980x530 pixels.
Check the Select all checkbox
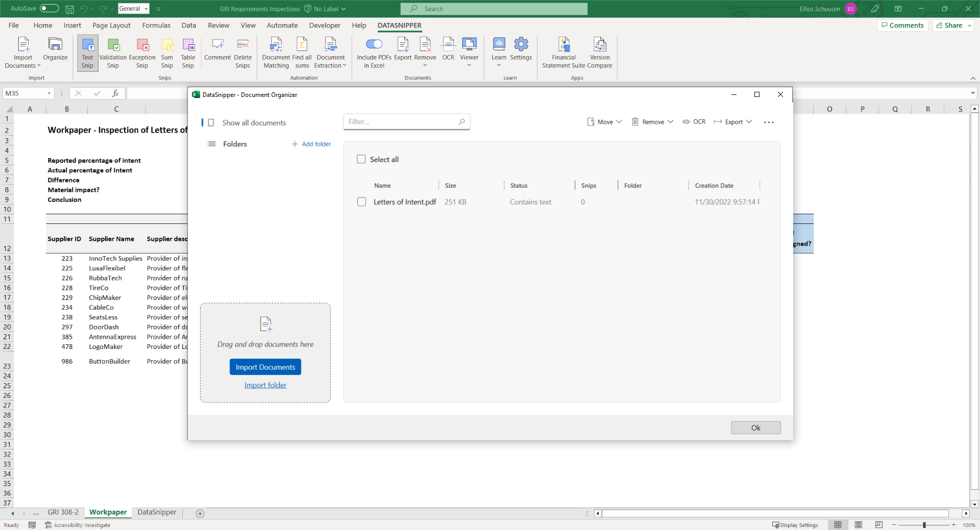[x=361, y=159]
